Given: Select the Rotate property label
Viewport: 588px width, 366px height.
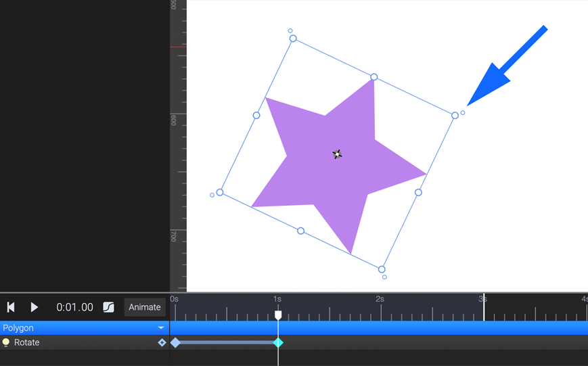Looking at the screenshot, I should 26,342.
